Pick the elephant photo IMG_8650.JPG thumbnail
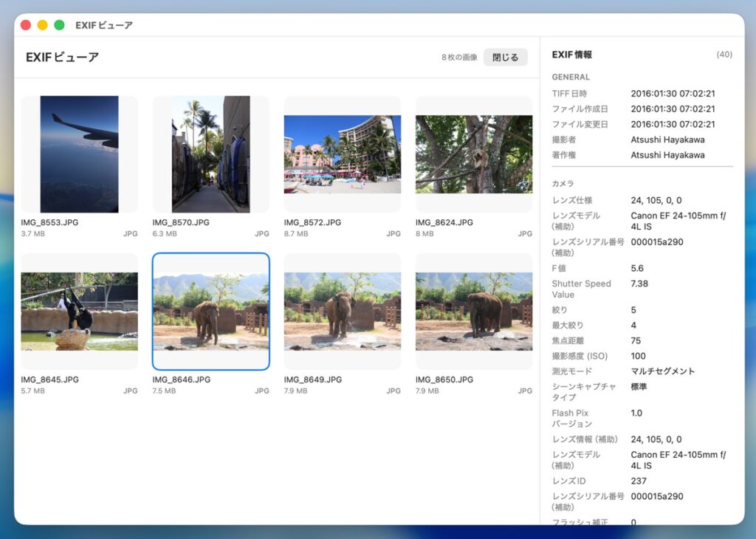The image size is (756, 539). [473, 311]
